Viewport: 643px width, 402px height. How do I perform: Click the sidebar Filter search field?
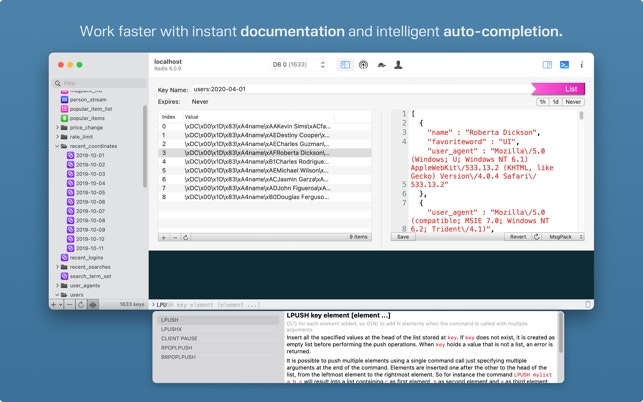click(99, 83)
